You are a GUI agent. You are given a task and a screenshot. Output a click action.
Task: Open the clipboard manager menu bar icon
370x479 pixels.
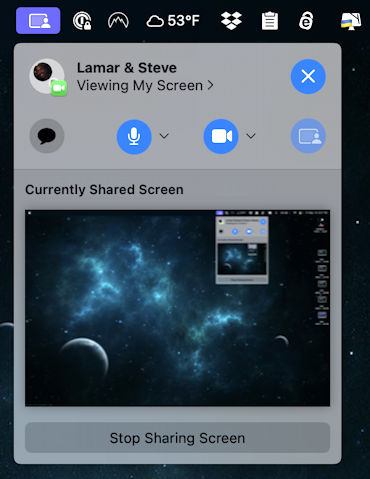coord(270,21)
